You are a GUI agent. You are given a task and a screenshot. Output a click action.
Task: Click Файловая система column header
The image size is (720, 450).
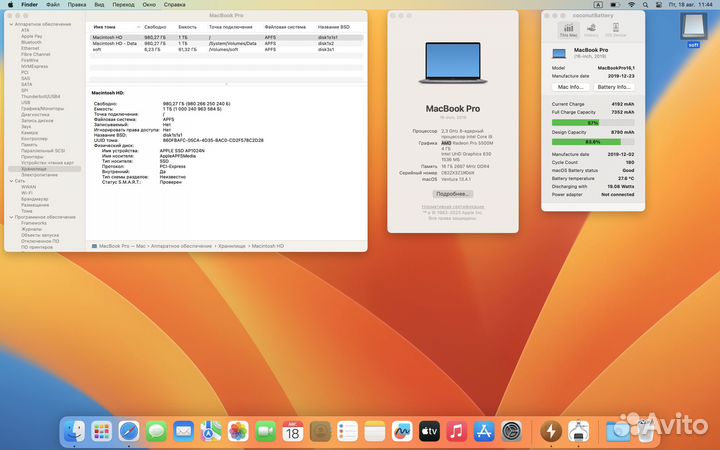[285, 27]
